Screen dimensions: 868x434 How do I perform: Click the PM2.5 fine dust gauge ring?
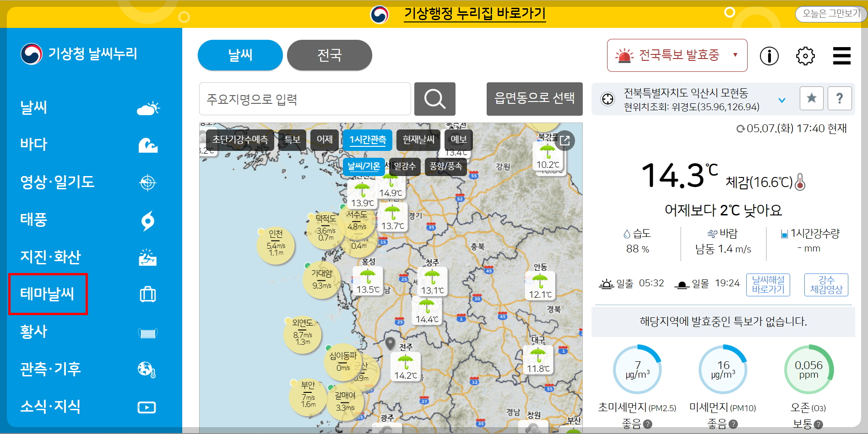click(637, 369)
